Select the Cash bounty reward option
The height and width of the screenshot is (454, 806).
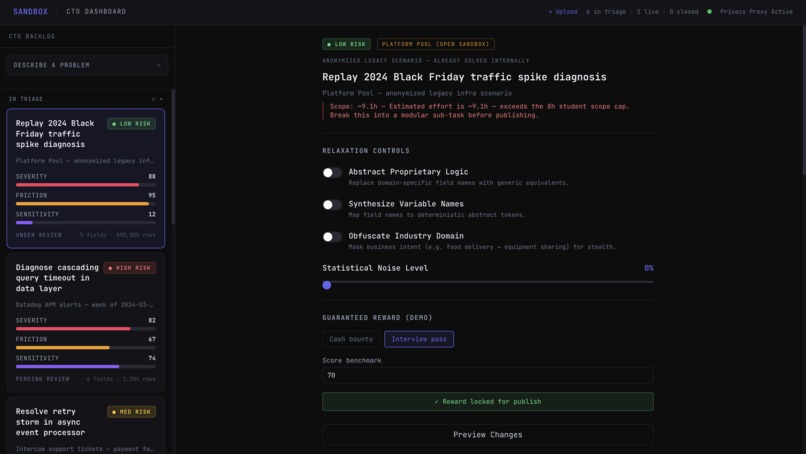pyautogui.click(x=351, y=339)
